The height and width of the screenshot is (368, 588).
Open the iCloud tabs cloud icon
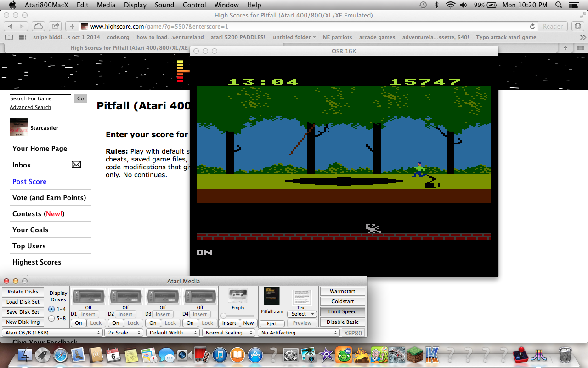39,26
